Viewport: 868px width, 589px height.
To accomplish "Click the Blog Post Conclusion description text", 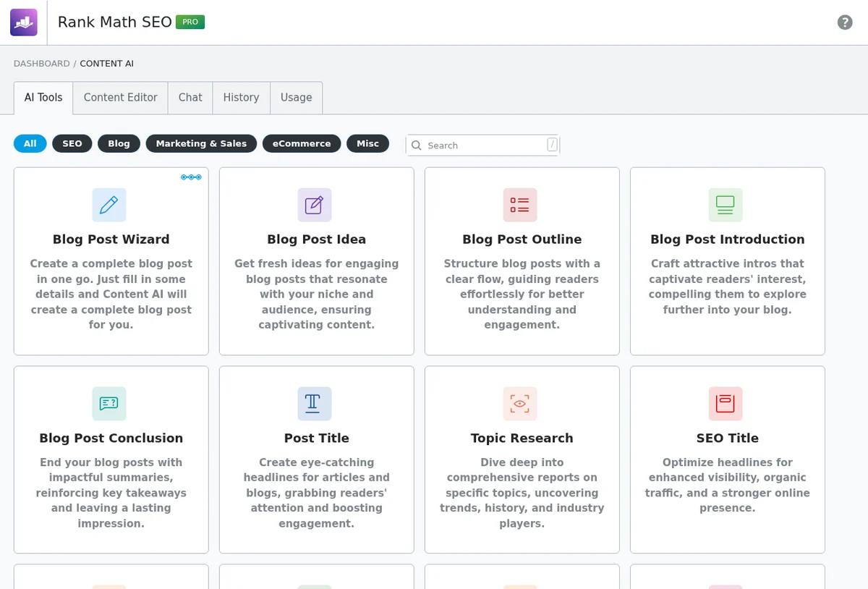I will point(111,493).
